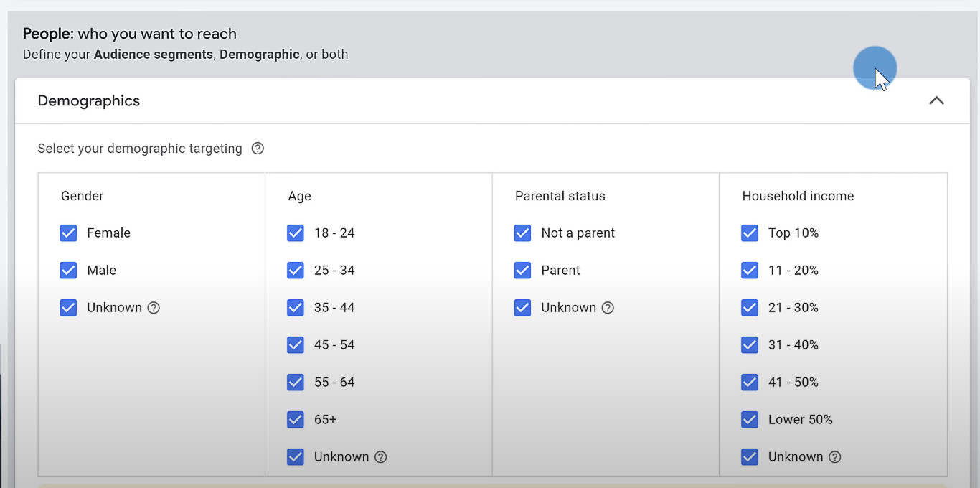980x488 pixels.
Task: Open help for demographic targeting
Action: pyautogui.click(x=258, y=149)
